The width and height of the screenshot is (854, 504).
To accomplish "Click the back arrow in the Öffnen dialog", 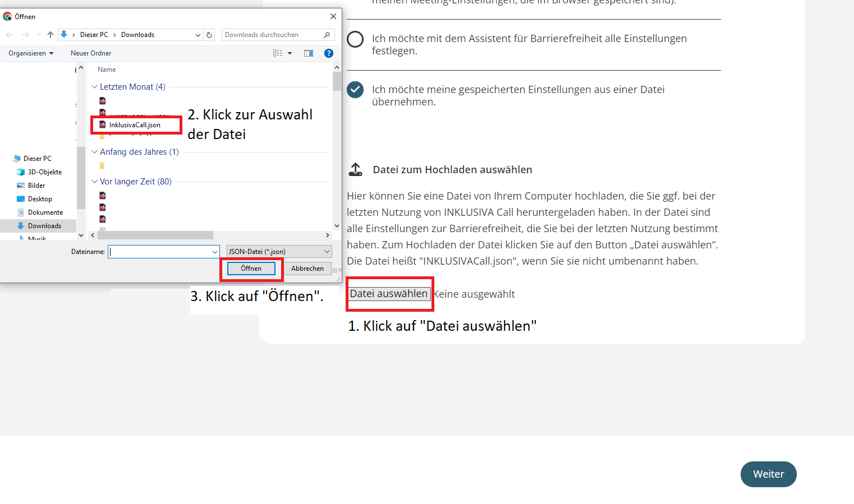I will pos(9,35).
